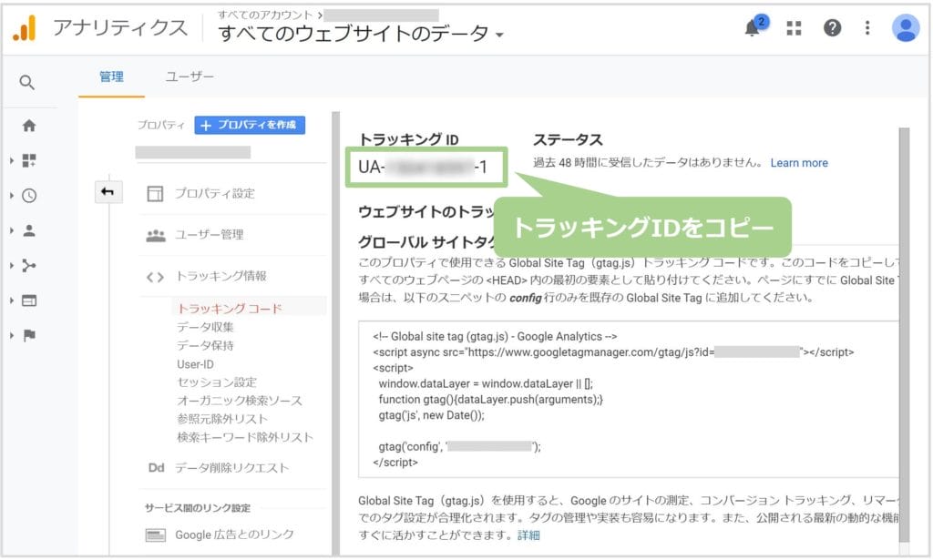Open the Behavior window icon
The height and width of the screenshot is (560, 933).
[28, 300]
